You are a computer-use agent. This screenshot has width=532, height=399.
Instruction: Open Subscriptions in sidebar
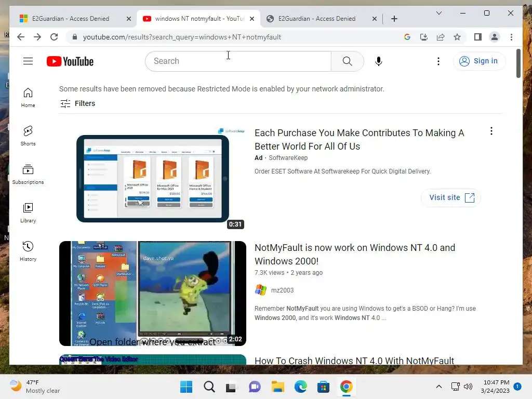pyautogui.click(x=28, y=175)
